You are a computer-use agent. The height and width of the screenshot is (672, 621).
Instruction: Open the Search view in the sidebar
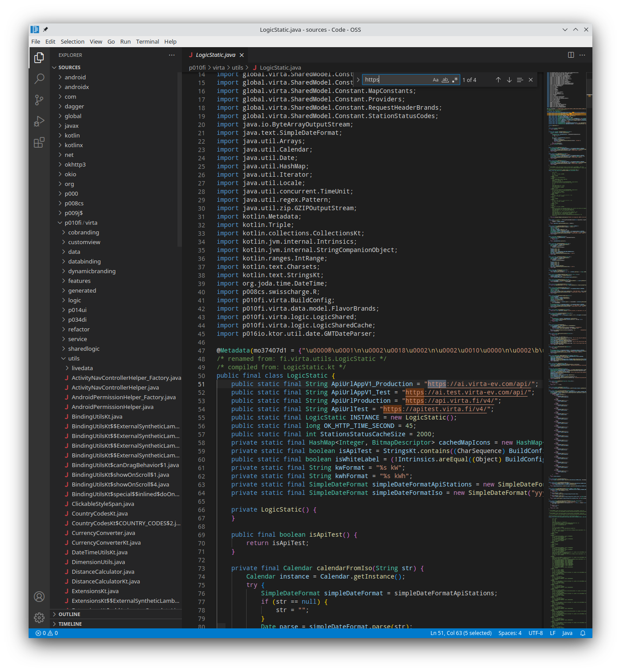pos(39,78)
